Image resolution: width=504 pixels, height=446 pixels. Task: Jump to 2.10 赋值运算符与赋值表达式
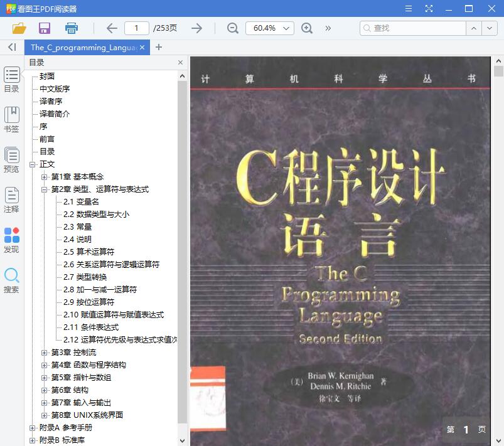(x=114, y=314)
